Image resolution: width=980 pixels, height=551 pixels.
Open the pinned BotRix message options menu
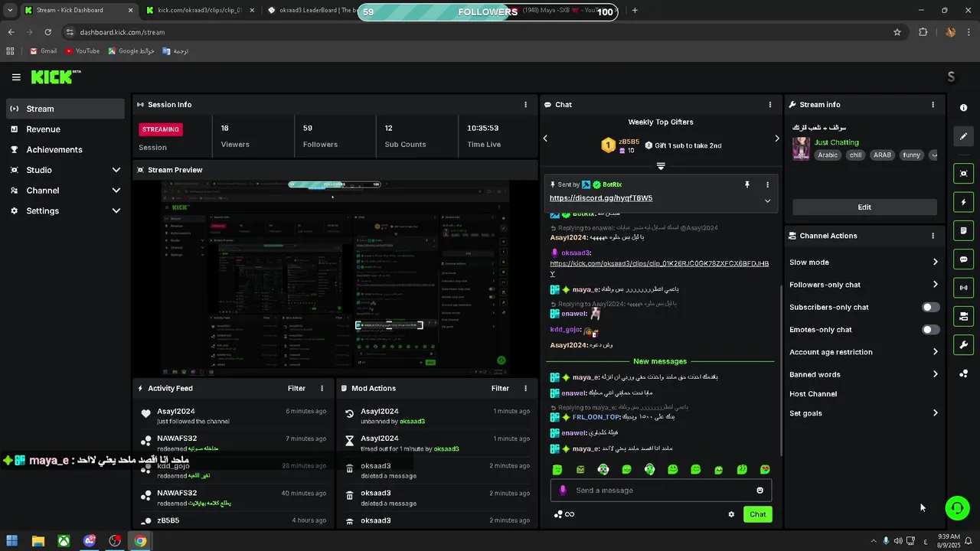coord(767,184)
